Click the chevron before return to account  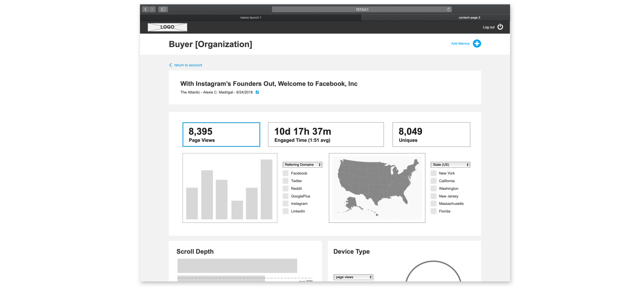tap(171, 65)
